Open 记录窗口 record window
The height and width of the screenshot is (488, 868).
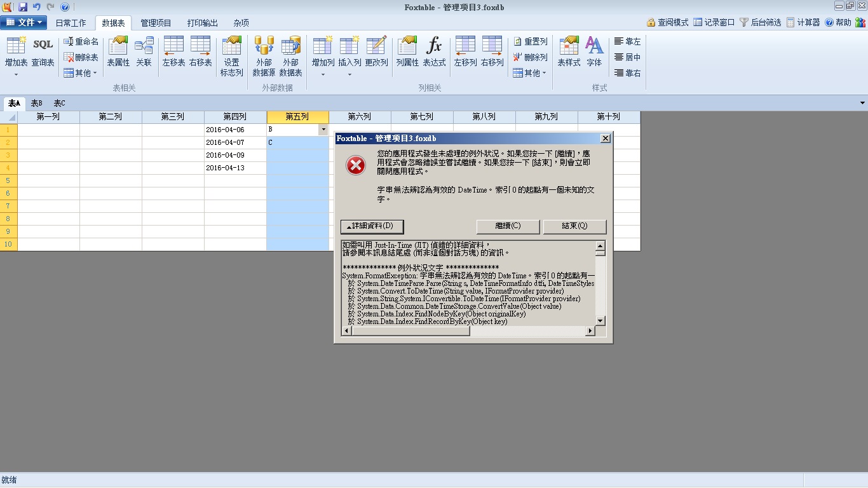click(x=714, y=22)
